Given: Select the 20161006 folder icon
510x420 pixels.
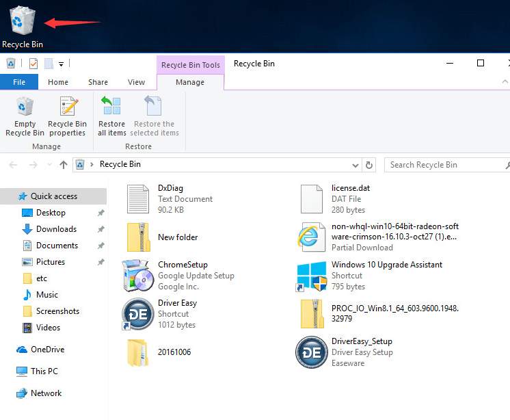Looking at the screenshot, I should pos(138,352).
